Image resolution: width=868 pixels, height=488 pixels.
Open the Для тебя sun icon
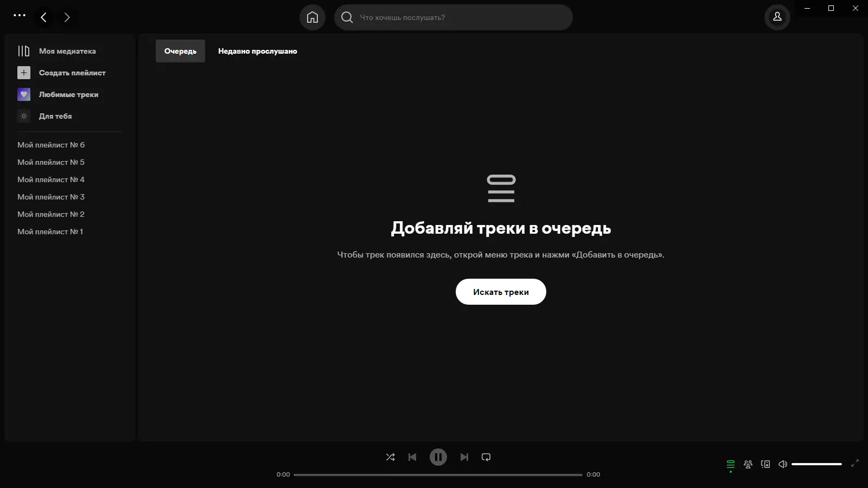[x=24, y=116]
